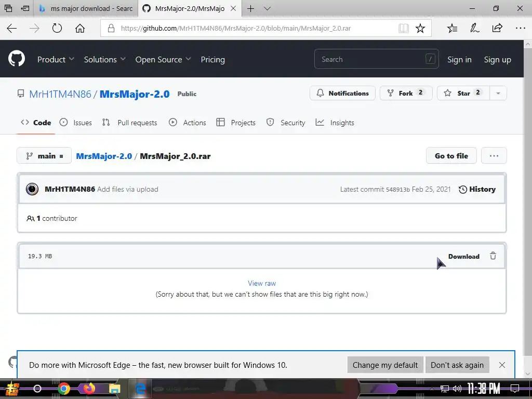Open the Projects tab
Image resolution: width=532 pixels, height=399 pixels.
point(236,123)
